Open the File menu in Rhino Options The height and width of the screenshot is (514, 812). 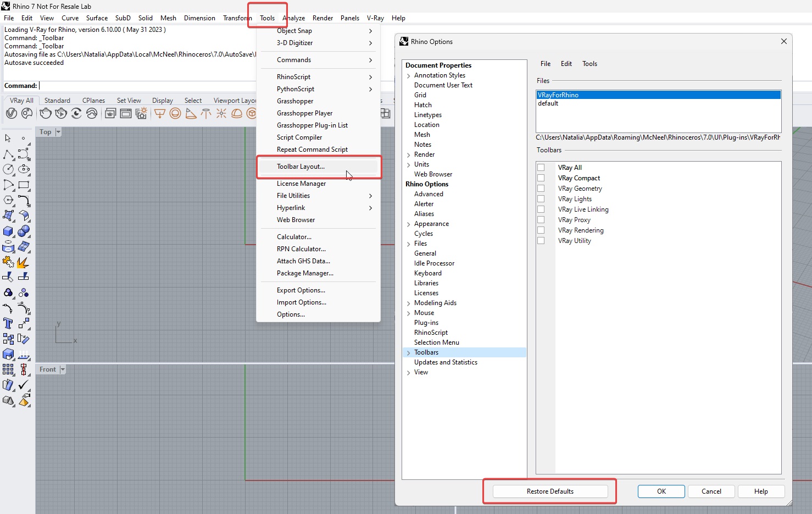[546, 64]
